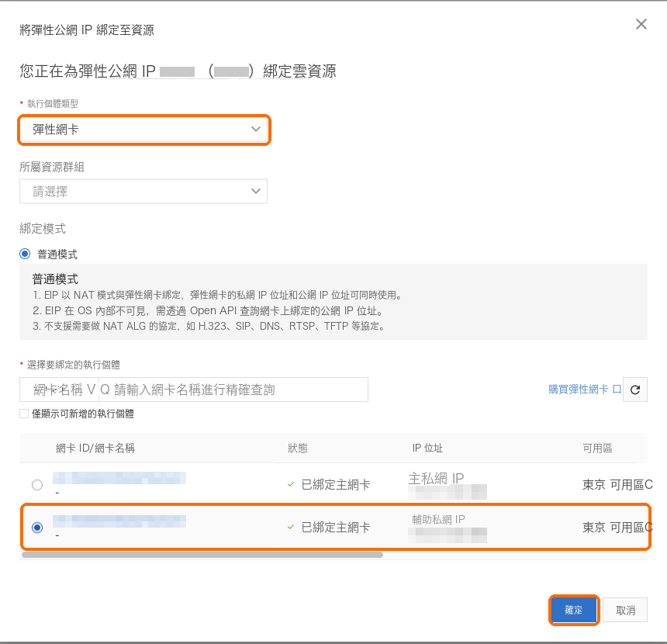Open the 購買彈性網卡 link
This screenshot has width=667, height=644.
tap(579, 390)
